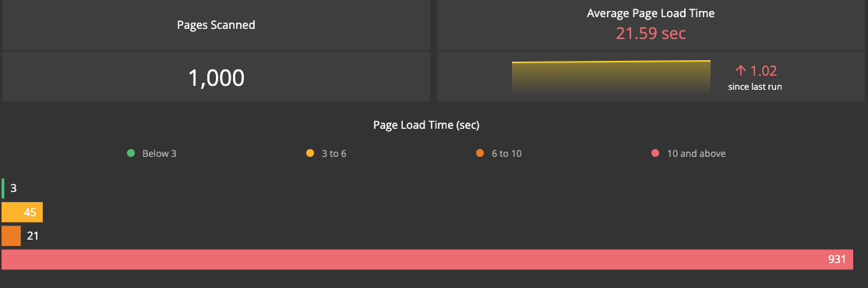The image size is (868, 288).
Task: Toggle the orange '6 to 10' legend dot
Action: (480, 153)
